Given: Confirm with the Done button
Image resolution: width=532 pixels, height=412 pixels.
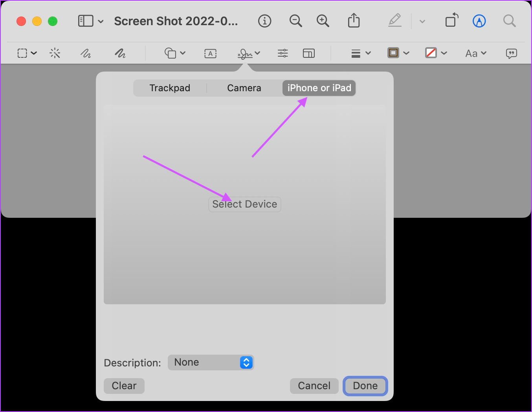Looking at the screenshot, I should coord(365,386).
